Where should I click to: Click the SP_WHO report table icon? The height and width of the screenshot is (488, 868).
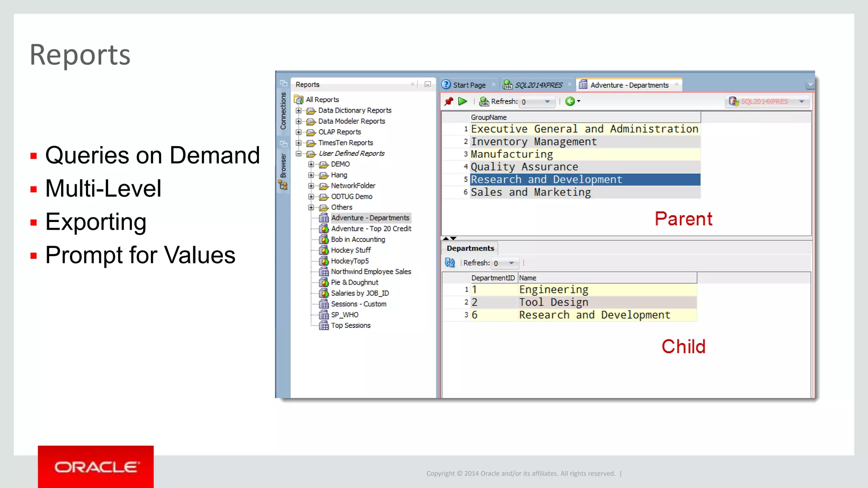[324, 315]
